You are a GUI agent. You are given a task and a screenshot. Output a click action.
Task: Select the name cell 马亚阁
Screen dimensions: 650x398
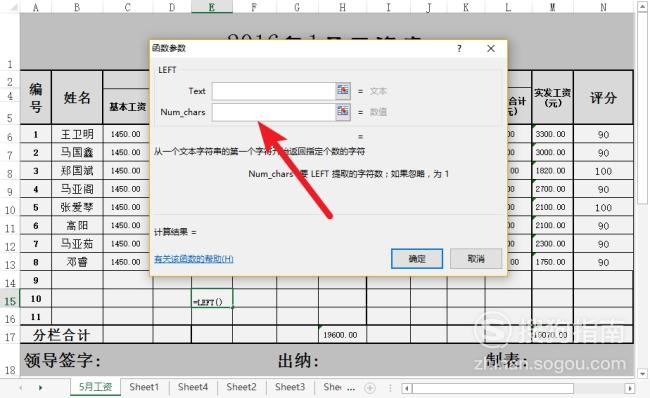coord(77,189)
